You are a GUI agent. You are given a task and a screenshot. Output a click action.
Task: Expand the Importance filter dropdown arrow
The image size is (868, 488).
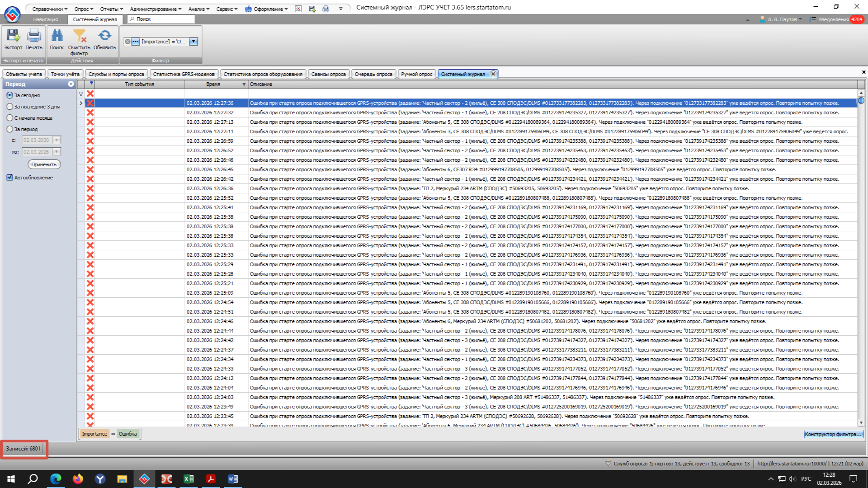point(193,42)
